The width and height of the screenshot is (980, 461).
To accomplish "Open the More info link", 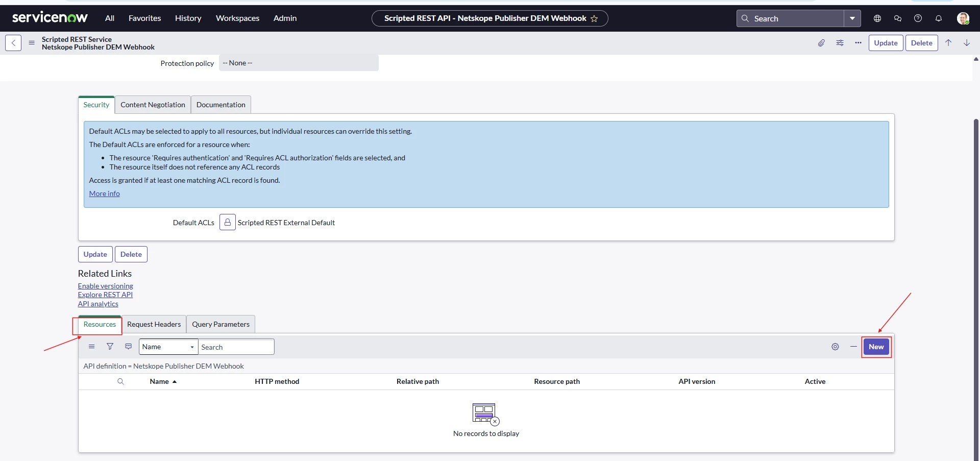I will [x=105, y=193].
